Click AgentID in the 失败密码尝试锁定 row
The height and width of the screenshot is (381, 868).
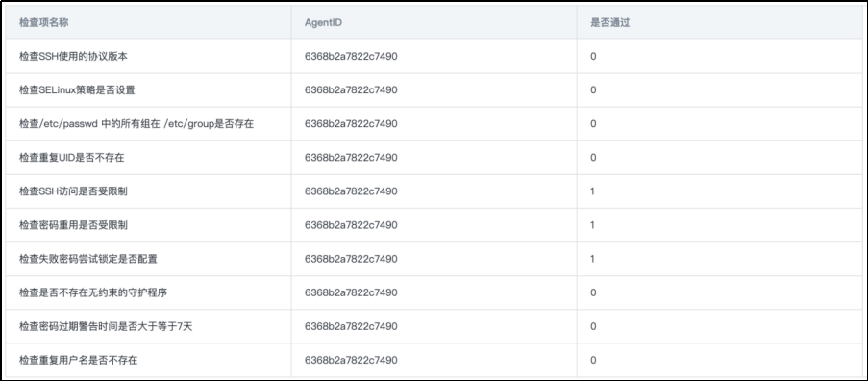coord(351,259)
